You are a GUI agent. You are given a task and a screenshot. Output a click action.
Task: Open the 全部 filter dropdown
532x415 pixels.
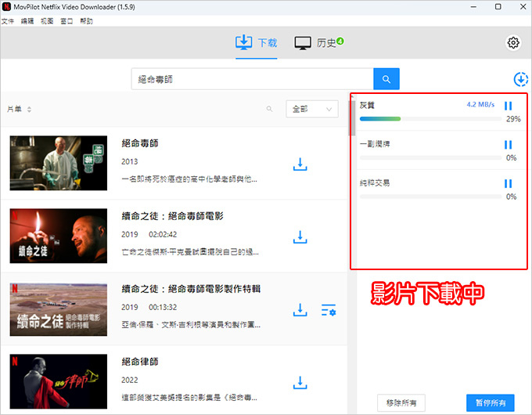click(312, 109)
